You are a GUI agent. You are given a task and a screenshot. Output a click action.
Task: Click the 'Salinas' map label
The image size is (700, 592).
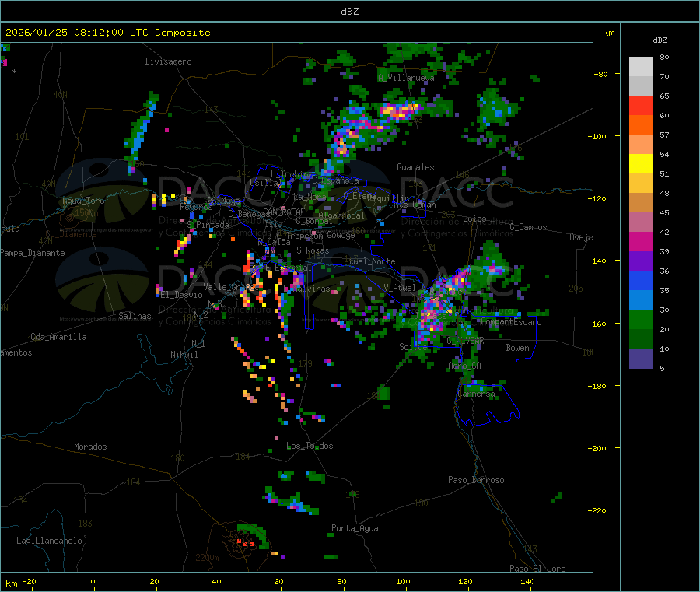(x=135, y=316)
